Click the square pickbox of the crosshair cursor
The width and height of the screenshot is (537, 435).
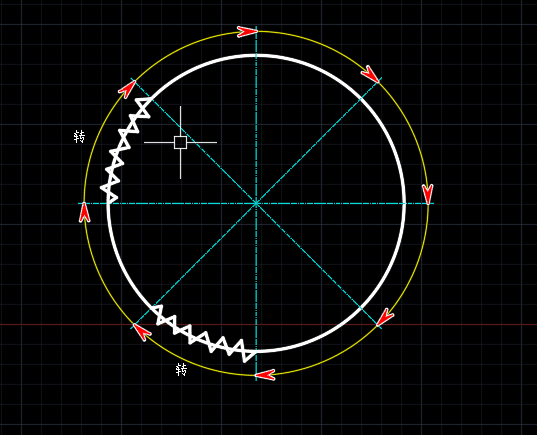coord(180,142)
